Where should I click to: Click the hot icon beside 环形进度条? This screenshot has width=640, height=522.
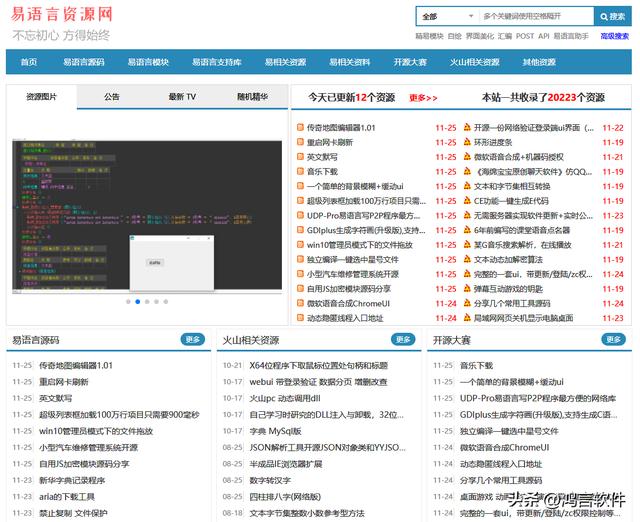pos(467,142)
